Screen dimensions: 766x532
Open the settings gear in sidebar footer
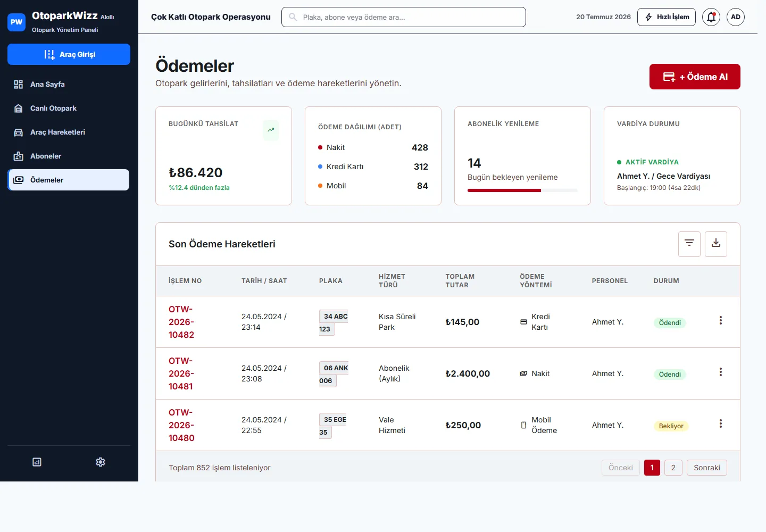(101, 462)
